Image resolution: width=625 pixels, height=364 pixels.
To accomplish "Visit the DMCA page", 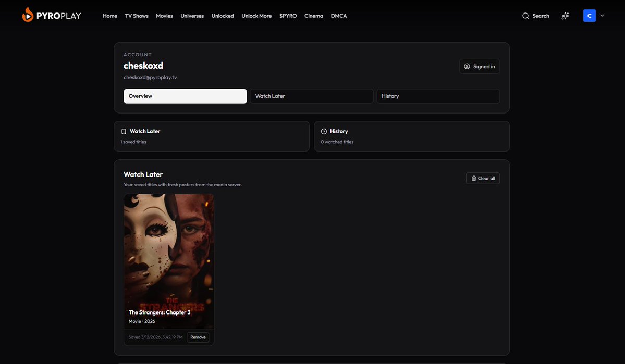I will pyautogui.click(x=338, y=16).
